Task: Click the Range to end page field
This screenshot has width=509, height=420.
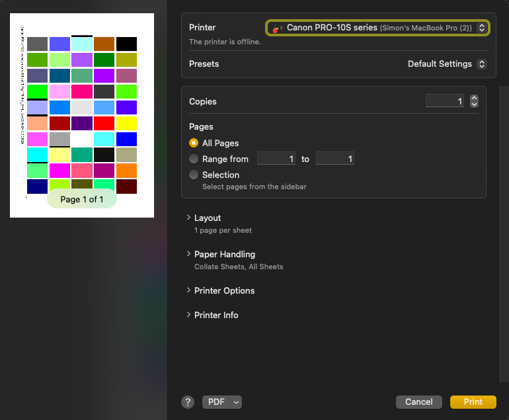Action: tap(334, 159)
